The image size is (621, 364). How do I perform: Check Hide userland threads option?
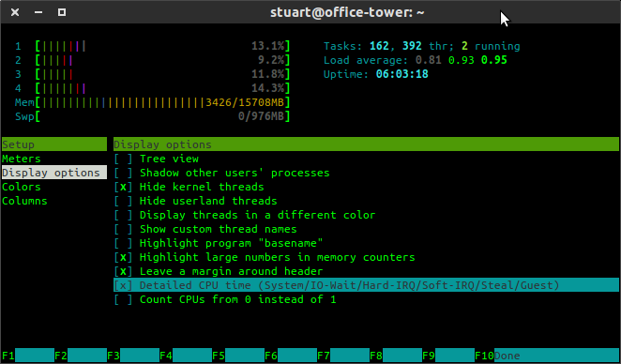pos(123,201)
